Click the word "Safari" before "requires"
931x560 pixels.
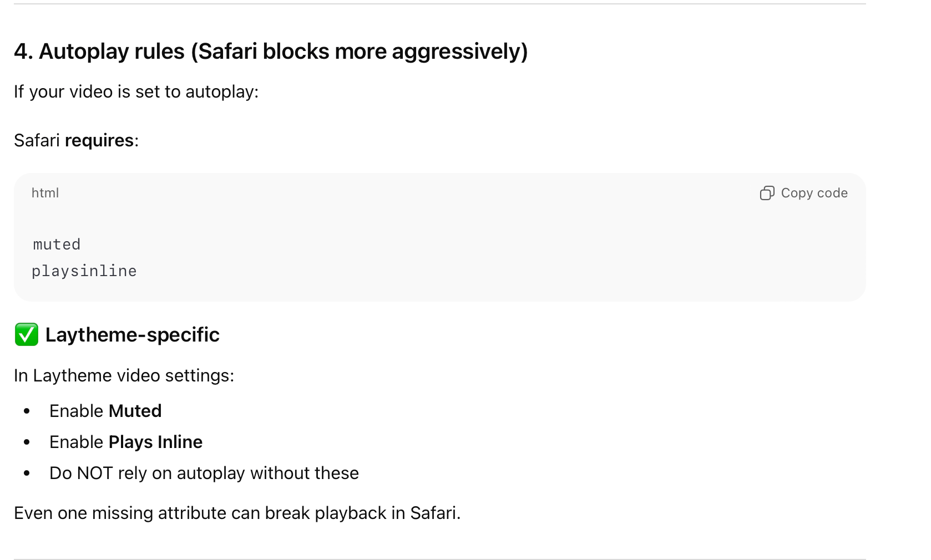point(37,140)
